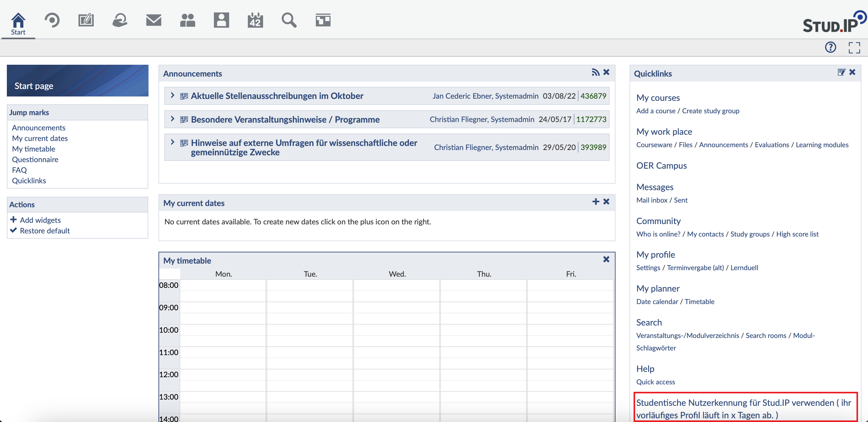Click news icon beside Hinweise auf externe Umfragen
This screenshot has width=868, height=422.
184,143
